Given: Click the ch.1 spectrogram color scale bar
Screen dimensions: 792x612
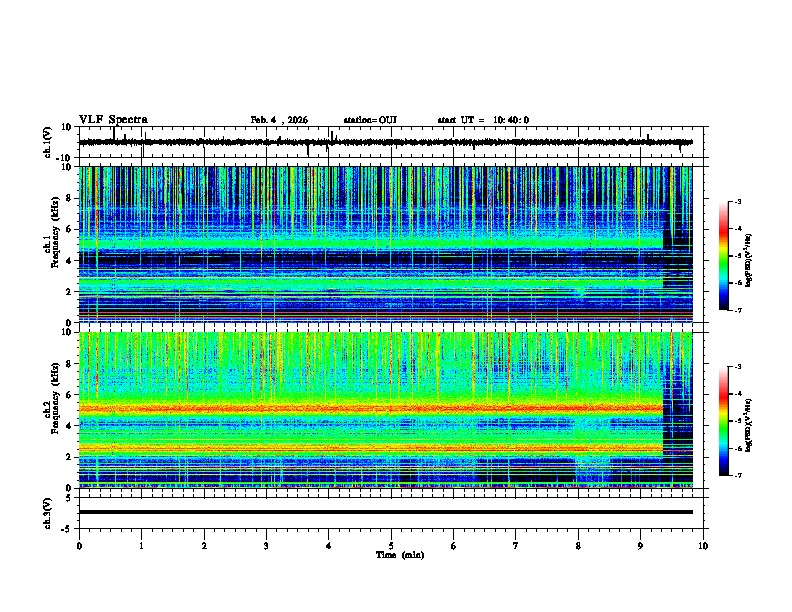Looking at the screenshot, I should click(724, 256).
